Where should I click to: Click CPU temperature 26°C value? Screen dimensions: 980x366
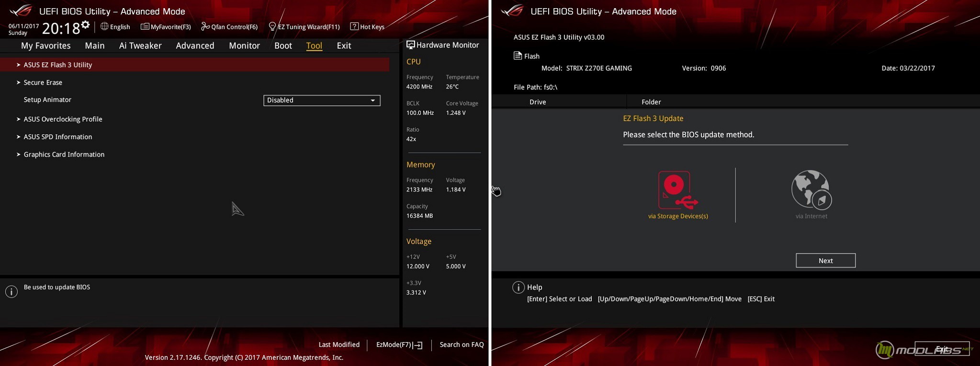click(x=452, y=87)
